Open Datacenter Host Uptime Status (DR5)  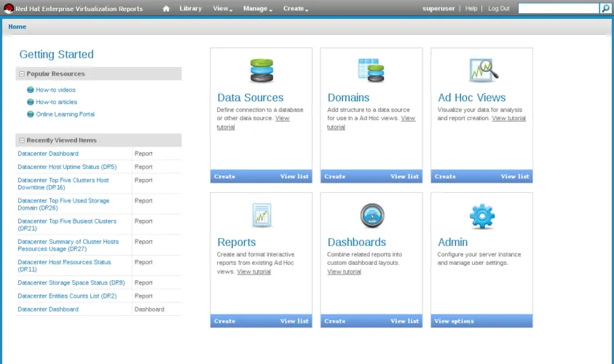coord(67,167)
